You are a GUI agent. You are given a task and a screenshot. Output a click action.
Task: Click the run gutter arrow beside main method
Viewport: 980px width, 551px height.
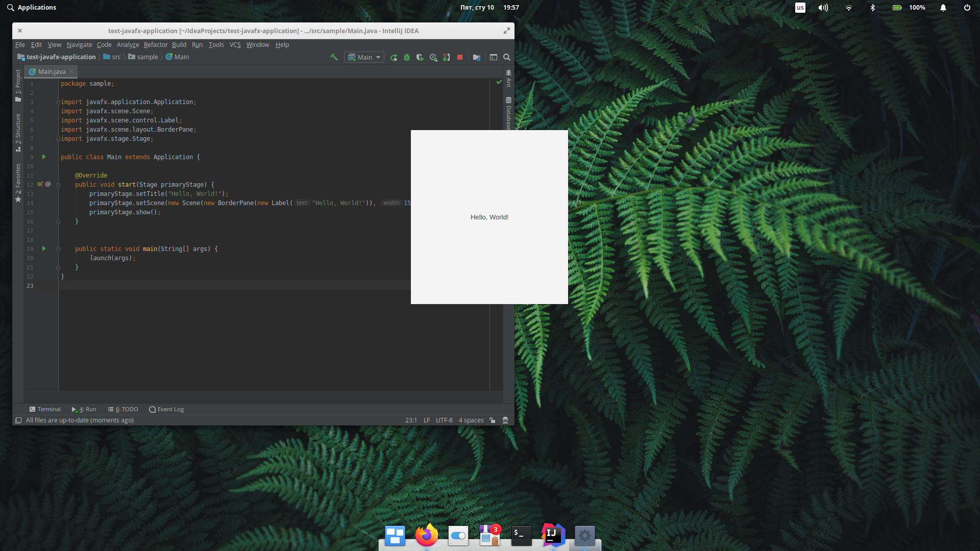pos(44,249)
